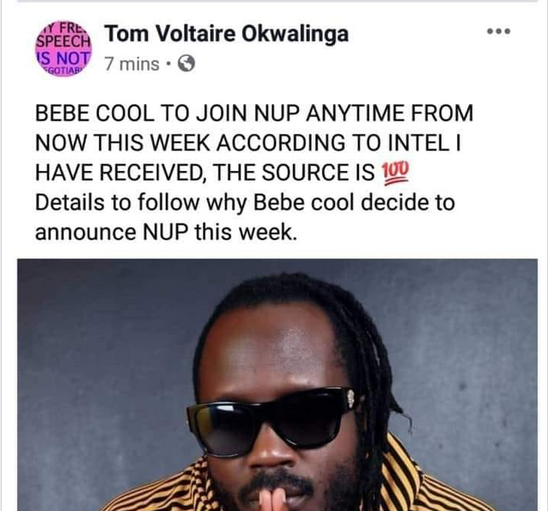Click the red 100 emoji in post
This screenshot has height=511, width=548.
396,173
